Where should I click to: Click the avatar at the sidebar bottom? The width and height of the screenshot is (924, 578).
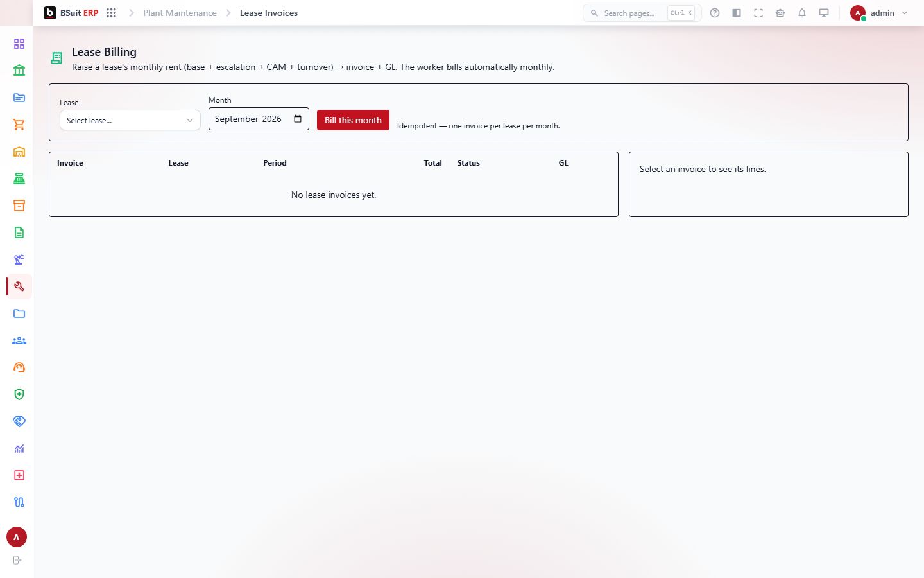(17, 537)
